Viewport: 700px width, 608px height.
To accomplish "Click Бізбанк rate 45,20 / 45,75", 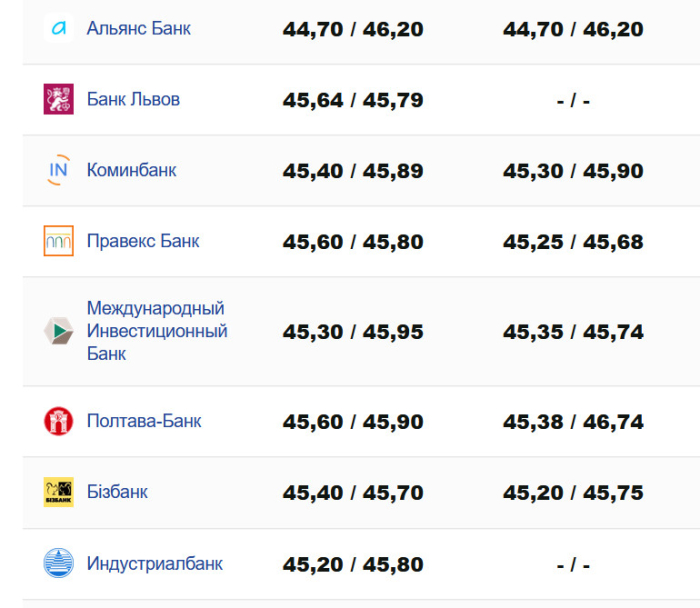I will [x=573, y=493].
